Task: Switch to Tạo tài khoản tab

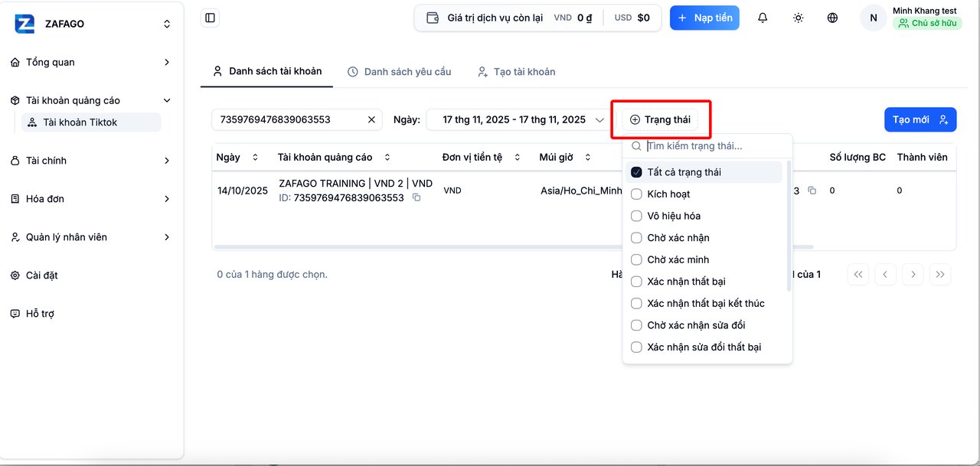Action: coord(517,71)
